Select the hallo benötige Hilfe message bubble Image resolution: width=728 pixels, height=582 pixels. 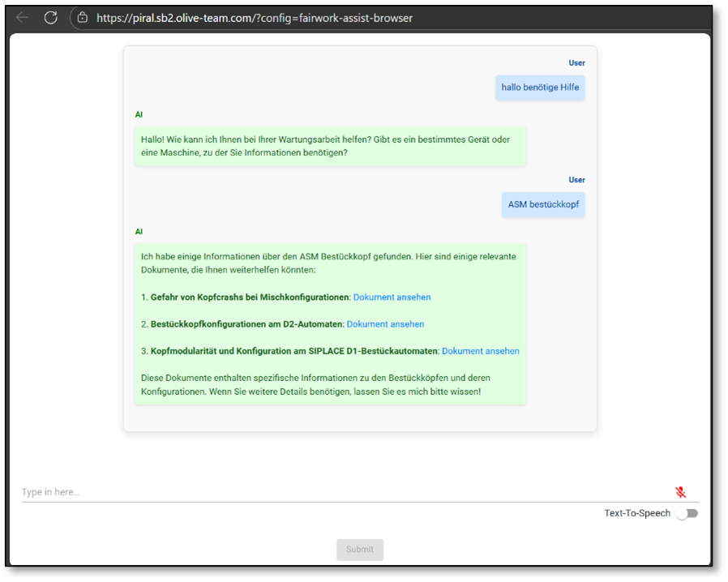pyautogui.click(x=540, y=88)
